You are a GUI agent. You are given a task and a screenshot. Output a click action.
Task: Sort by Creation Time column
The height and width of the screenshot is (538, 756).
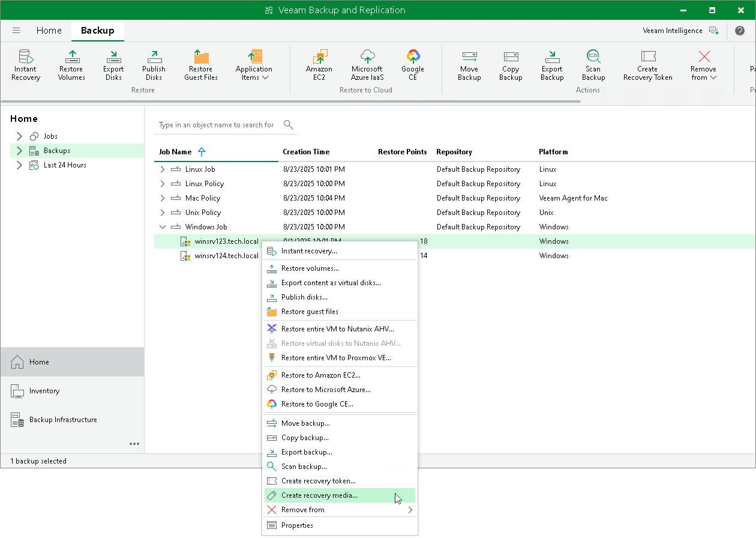pos(306,152)
